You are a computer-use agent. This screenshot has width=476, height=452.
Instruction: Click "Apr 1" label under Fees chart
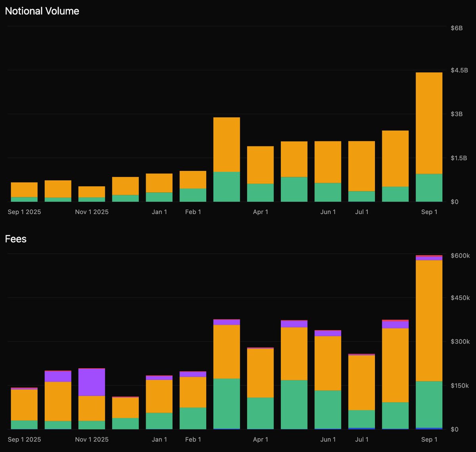click(261, 440)
